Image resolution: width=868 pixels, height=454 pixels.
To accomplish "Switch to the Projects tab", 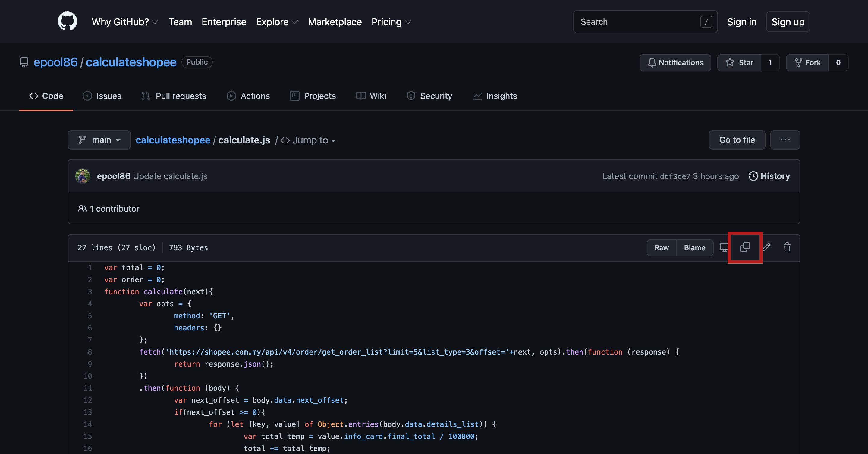I will point(313,96).
